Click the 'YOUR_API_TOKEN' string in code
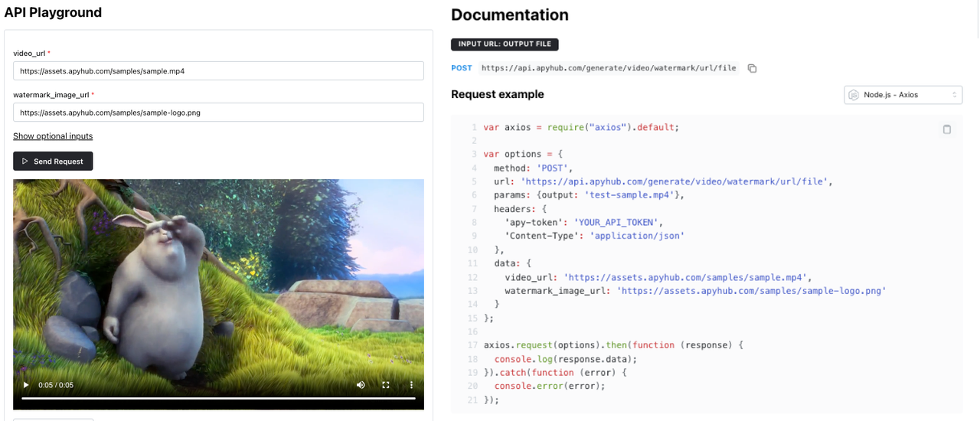Viewport: 980px width, 421px height. pyautogui.click(x=616, y=222)
